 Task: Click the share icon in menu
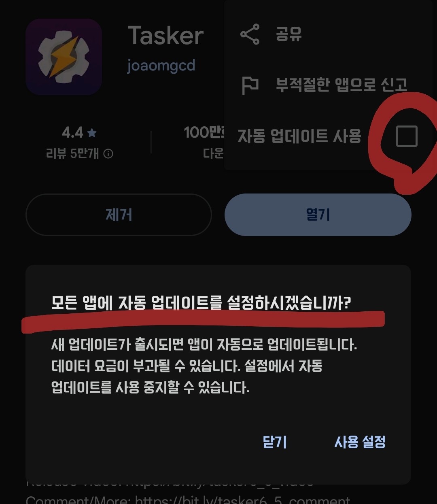[250, 34]
